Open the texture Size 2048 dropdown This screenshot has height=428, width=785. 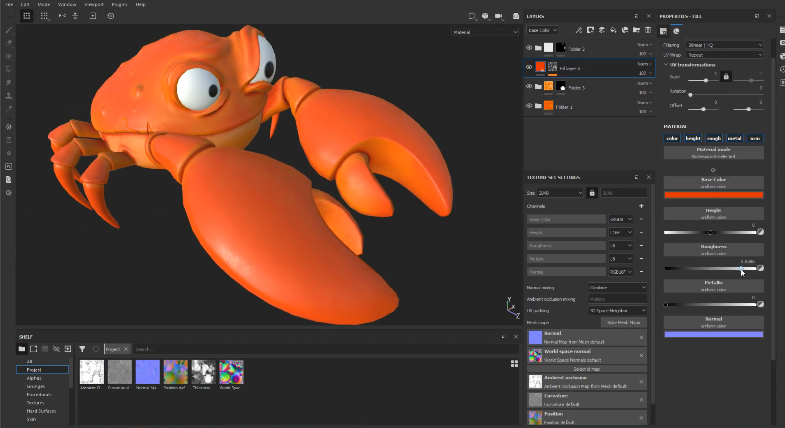560,193
